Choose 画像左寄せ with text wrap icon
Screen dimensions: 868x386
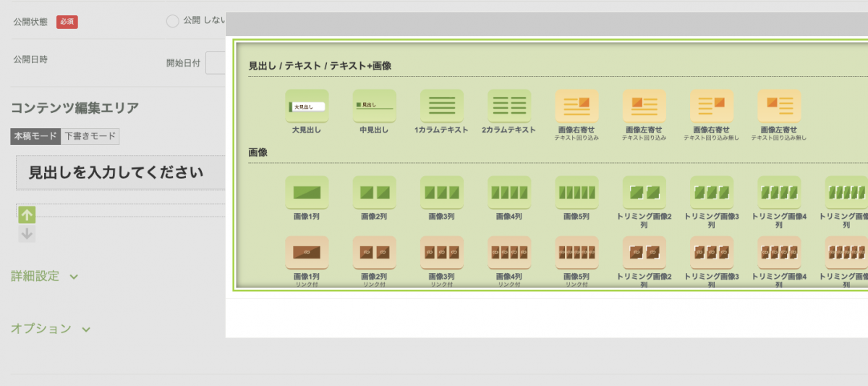pyautogui.click(x=644, y=106)
